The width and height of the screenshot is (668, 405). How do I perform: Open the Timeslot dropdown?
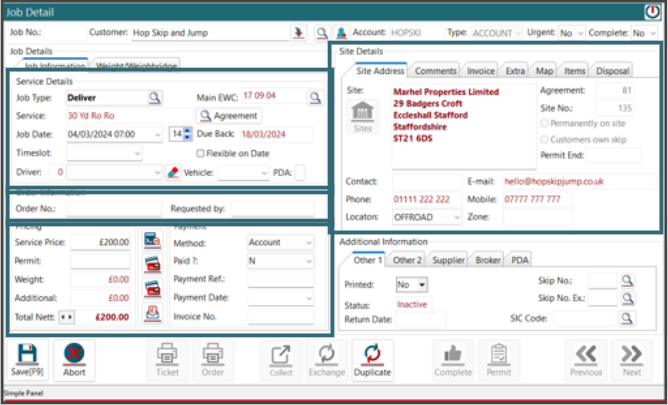point(104,153)
